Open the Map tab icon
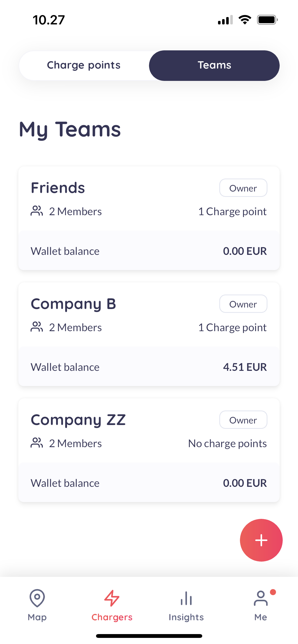Screen dimensions: 298x644 [x=37, y=598]
